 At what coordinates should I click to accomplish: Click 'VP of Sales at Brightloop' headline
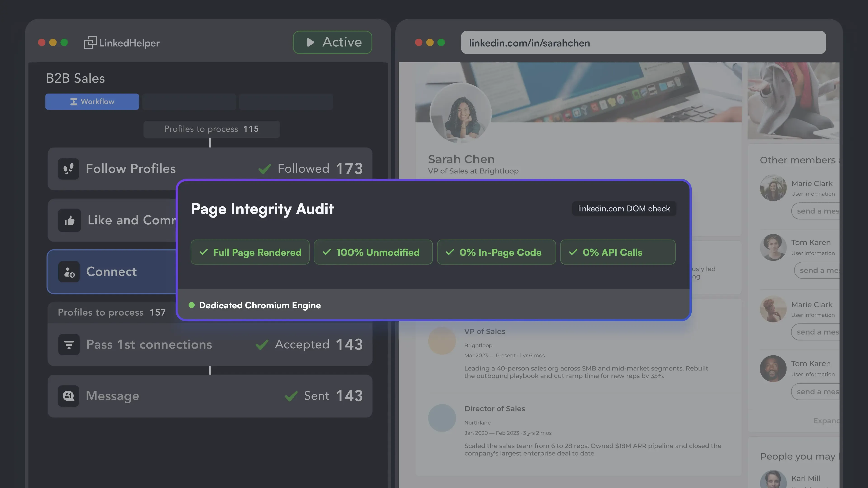click(473, 171)
